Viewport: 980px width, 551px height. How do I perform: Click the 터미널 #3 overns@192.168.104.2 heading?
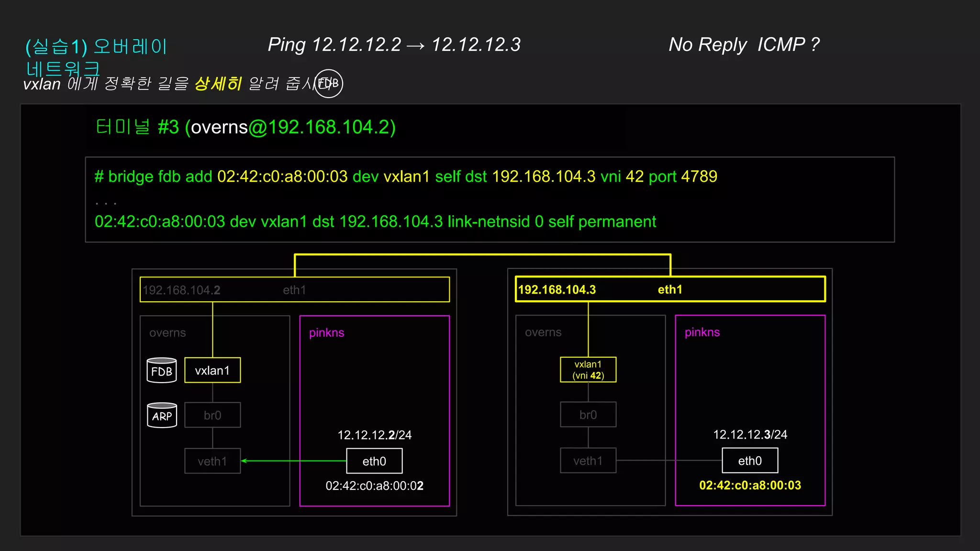(x=245, y=127)
